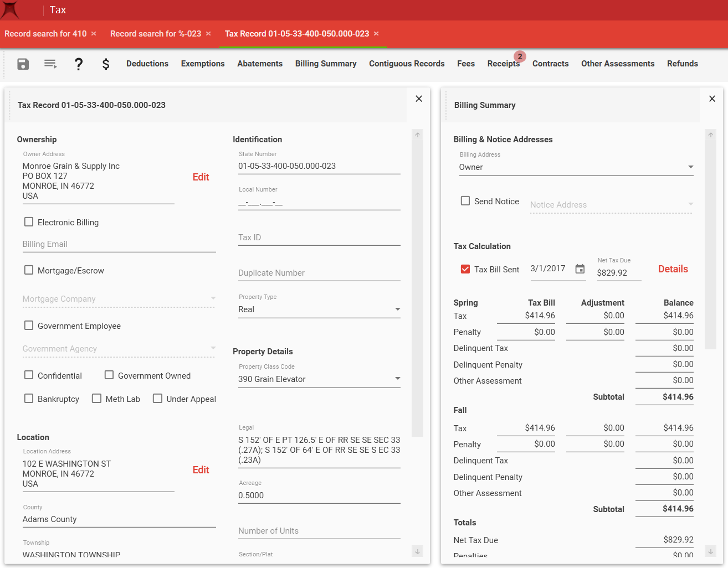
Task: Switch to 'Record search for %-023' tab
Action: [155, 34]
